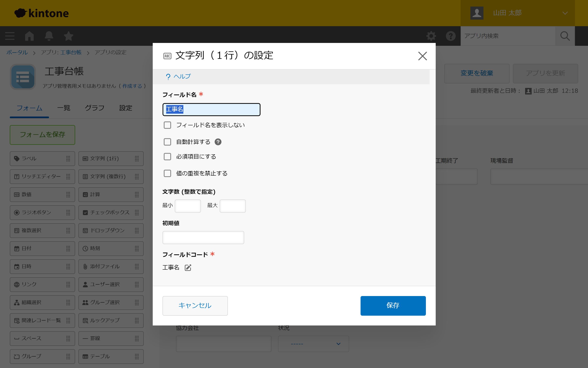Open the 工事台帳 breadcrumb link
Screen dimensions: 588x368
click(71, 53)
